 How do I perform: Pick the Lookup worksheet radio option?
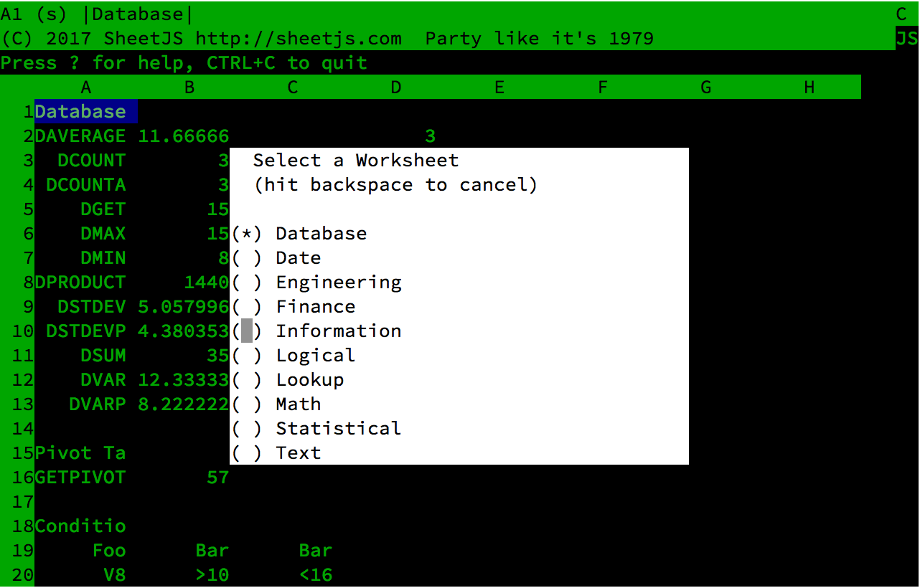click(247, 380)
